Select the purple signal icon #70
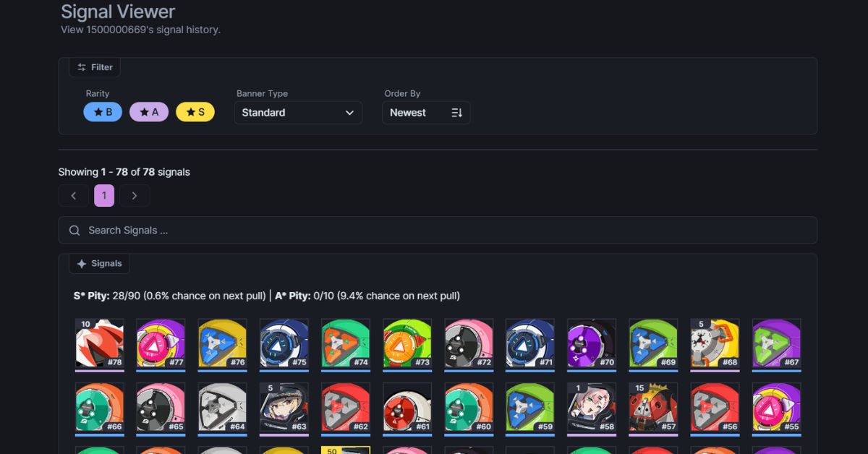 [592, 343]
